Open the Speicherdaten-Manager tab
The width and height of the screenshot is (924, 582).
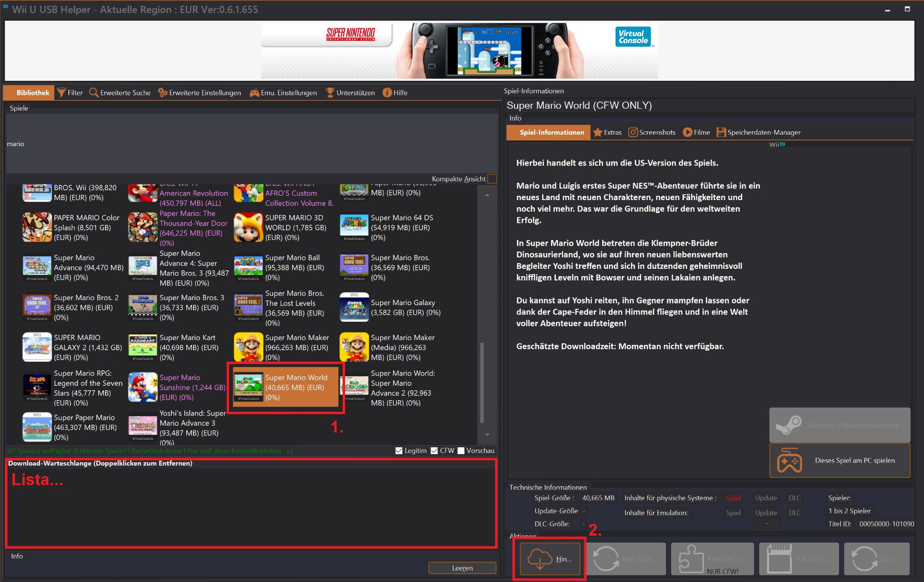pyautogui.click(x=759, y=132)
